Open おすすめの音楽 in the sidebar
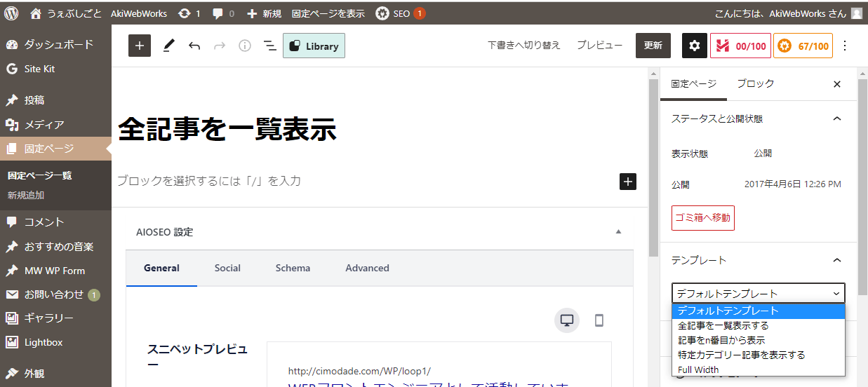Screen dimensions: 868x387 pos(55,247)
